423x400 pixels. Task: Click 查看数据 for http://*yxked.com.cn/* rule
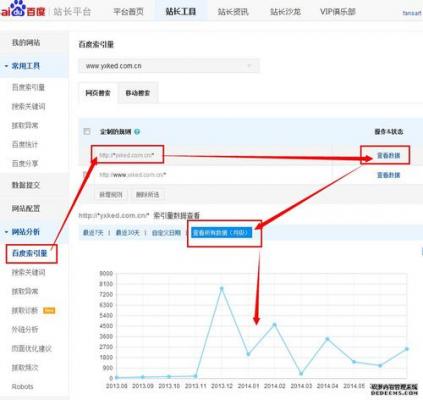tap(388, 155)
